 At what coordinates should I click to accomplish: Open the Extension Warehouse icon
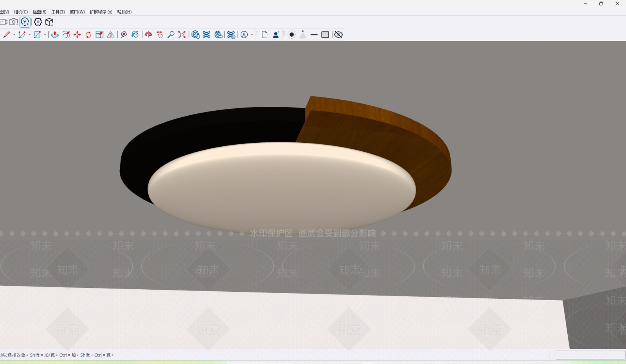tap(207, 35)
